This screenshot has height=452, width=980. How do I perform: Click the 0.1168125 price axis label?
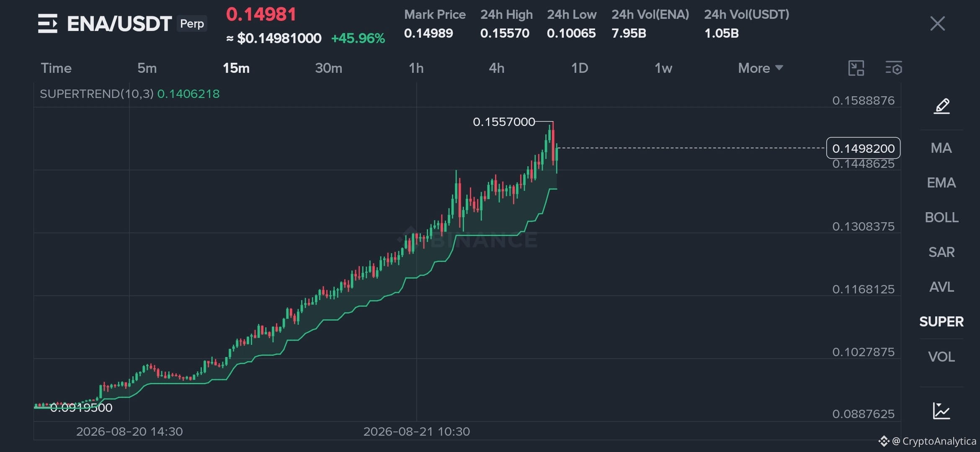tap(863, 289)
